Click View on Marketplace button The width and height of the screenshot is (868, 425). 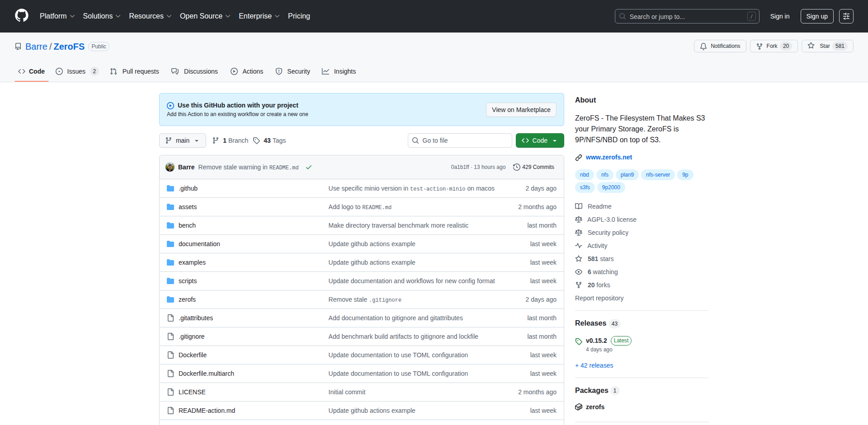click(521, 110)
